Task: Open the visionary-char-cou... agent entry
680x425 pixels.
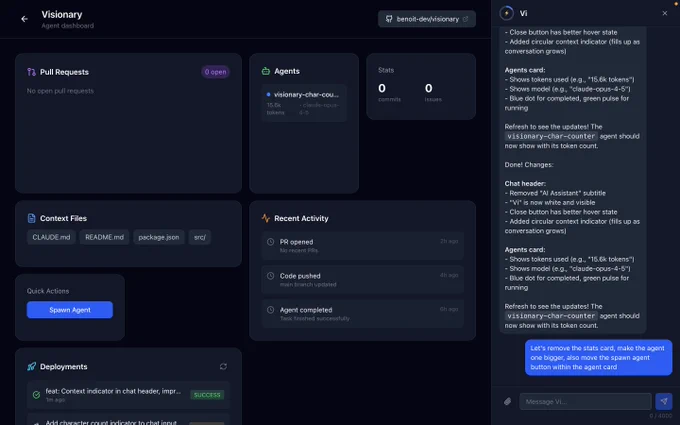Action: [x=304, y=103]
